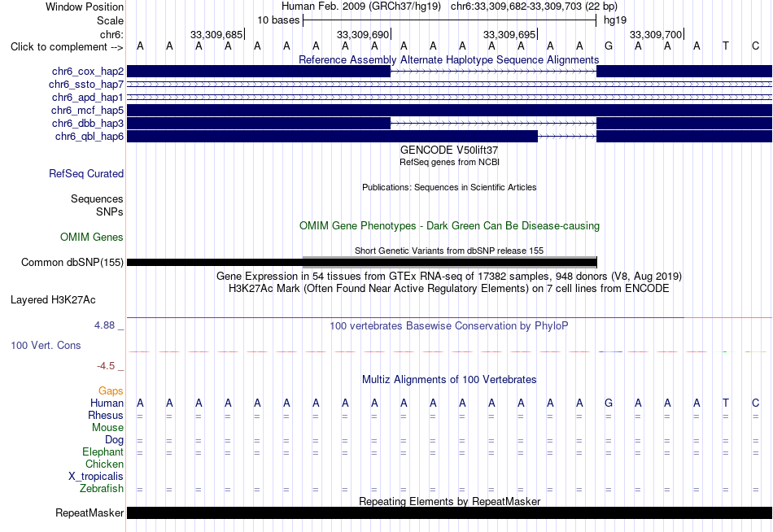
Task: Select the Common dbSNP(155) label
Action: click(x=72, y=262)
